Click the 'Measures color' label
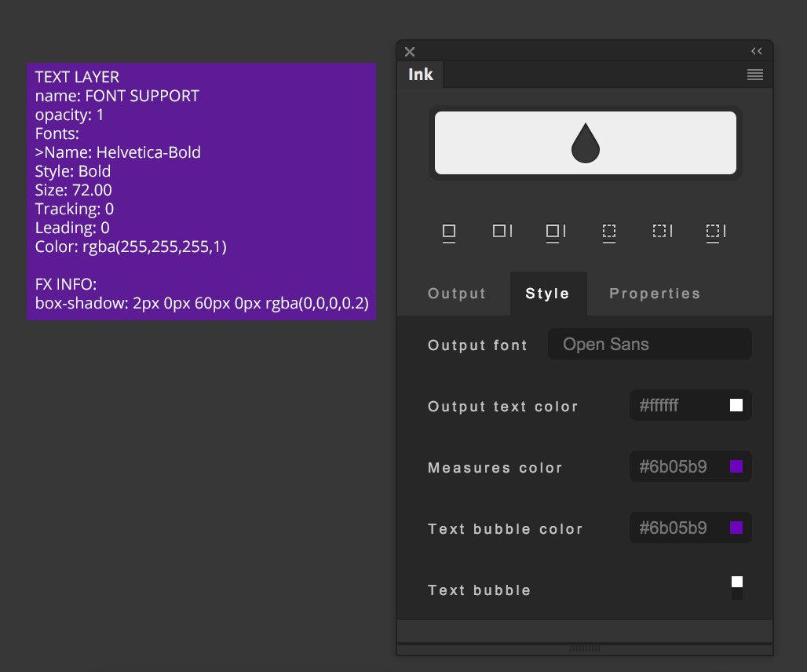807x672 pixels. point(495,468)
